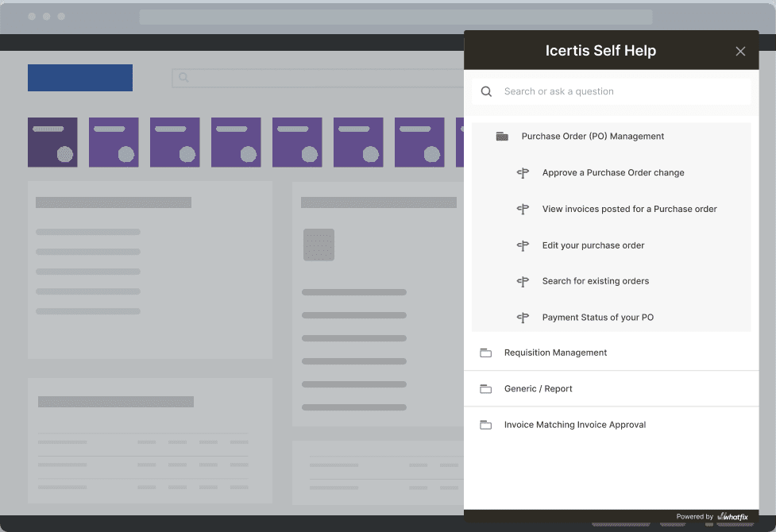Click the signpost icon beside Search for existing orders

click(x=523, y=281)
